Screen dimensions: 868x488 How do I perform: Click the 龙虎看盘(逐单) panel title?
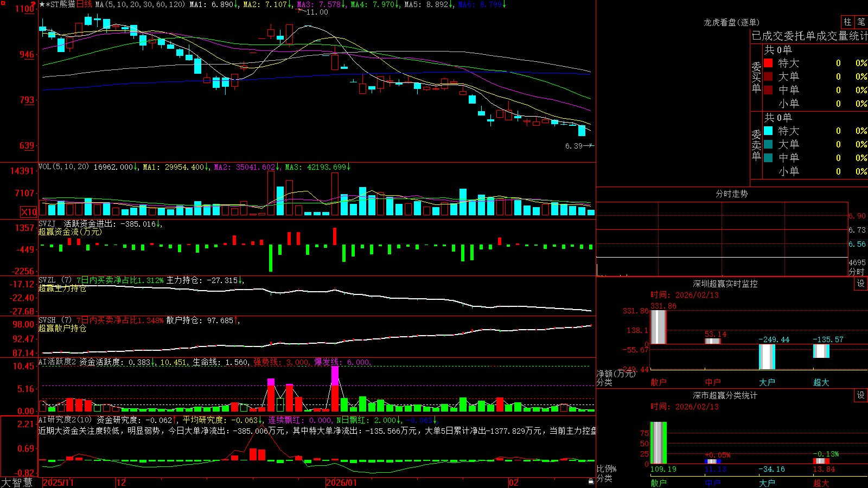(731, 22)
